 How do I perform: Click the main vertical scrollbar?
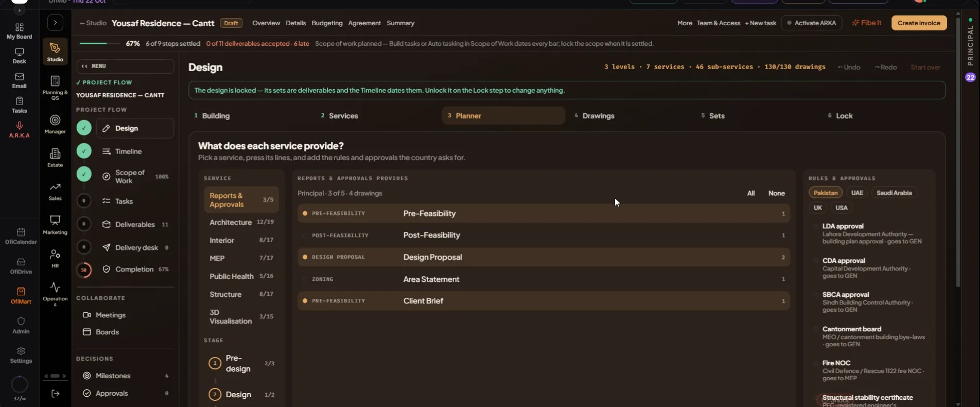click(958, 152)
